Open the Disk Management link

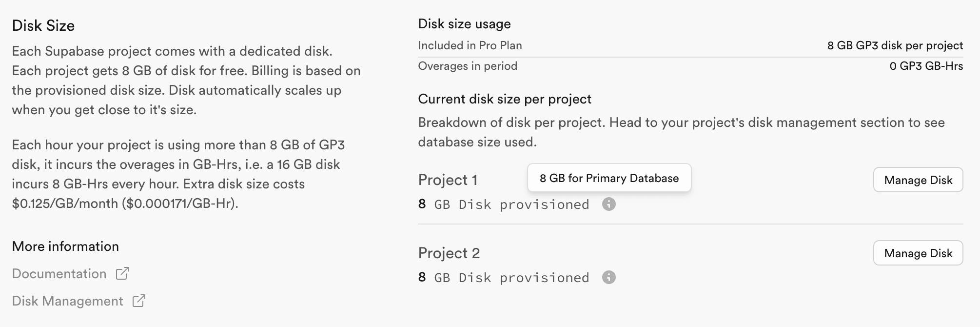click(68, 301)
